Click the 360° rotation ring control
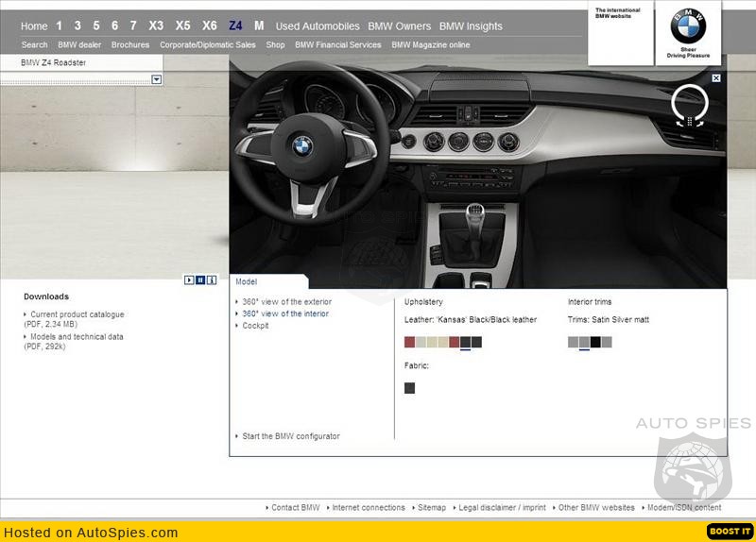This screenshot has height=542, width=756. pos(690,104)
